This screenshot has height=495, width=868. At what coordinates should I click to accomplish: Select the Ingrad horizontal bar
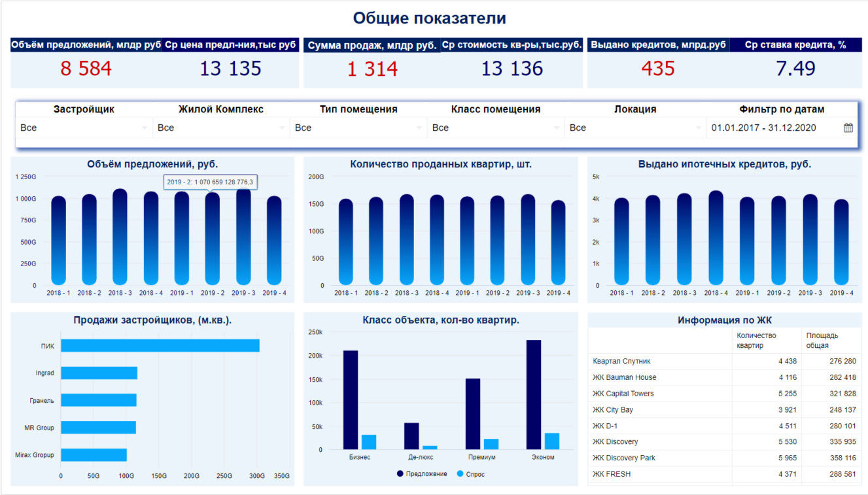(x=99, y=373)
